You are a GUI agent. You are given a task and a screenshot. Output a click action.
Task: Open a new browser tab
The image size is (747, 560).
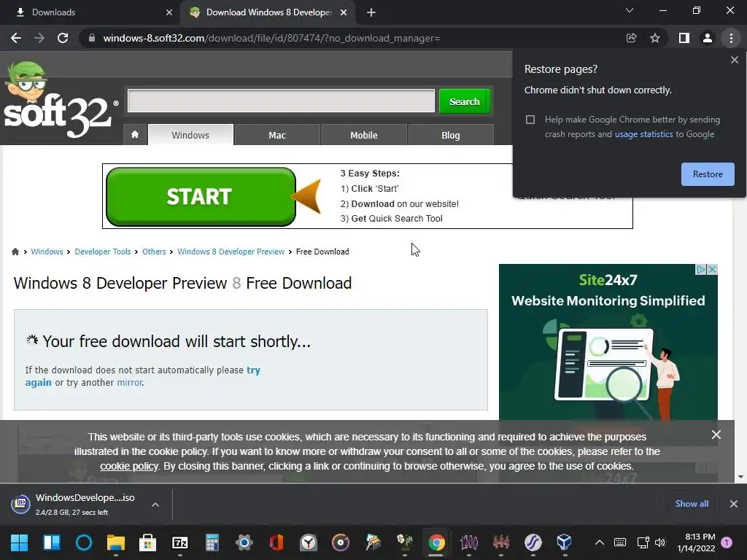coord(371,12)
